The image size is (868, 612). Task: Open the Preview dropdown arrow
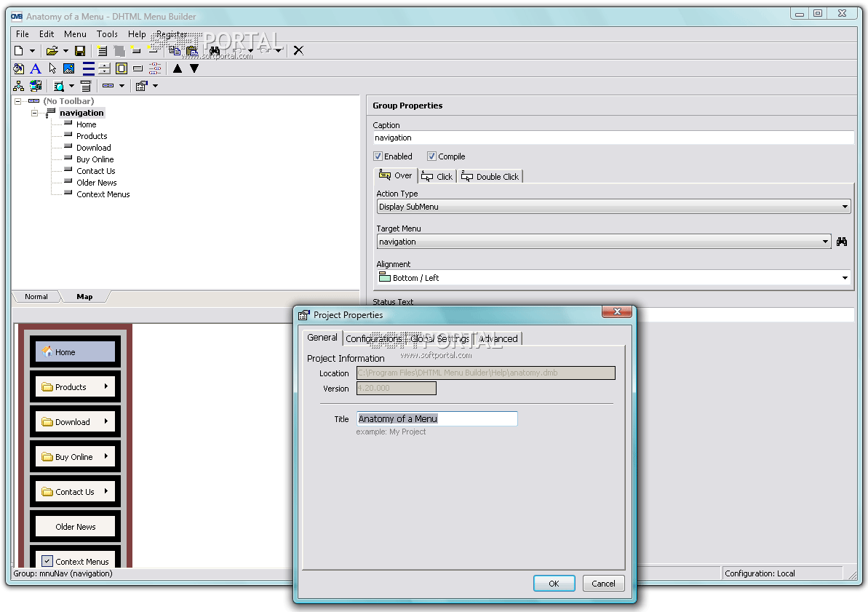point(71,86)
